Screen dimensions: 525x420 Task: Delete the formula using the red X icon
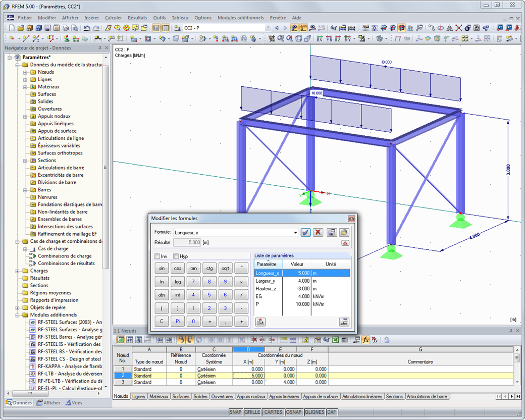point(319,233)
